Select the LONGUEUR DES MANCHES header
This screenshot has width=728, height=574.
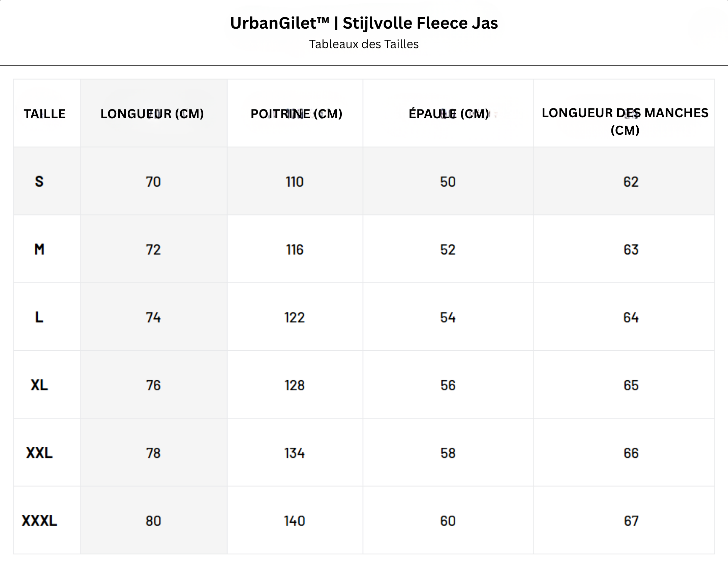[625, 121]
